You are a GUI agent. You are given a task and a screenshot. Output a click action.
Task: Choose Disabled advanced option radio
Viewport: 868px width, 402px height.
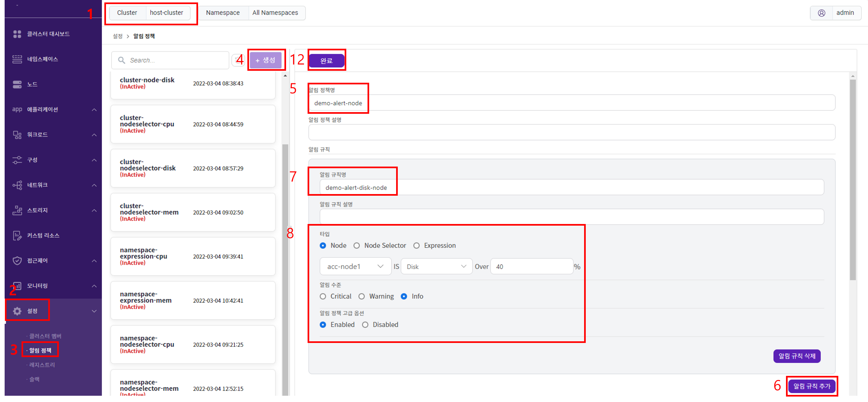click(365, 325)
